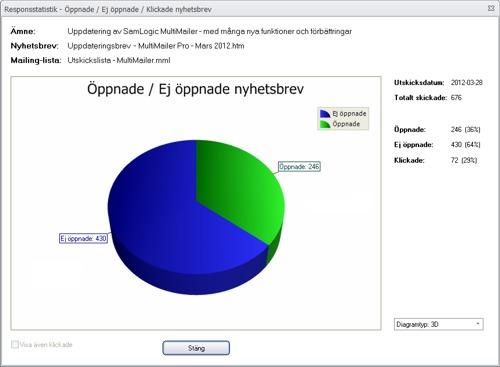The height and width of the screenshot is (367, 500).
Task: Click the Utskicksdatum label
Action: pos(419,83)
